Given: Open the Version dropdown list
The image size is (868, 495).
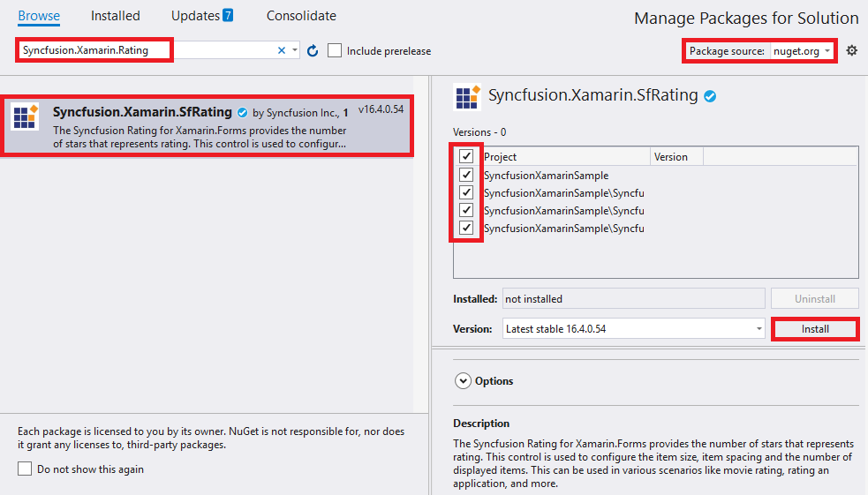Looking at the screenshot, I should point(759,328).
